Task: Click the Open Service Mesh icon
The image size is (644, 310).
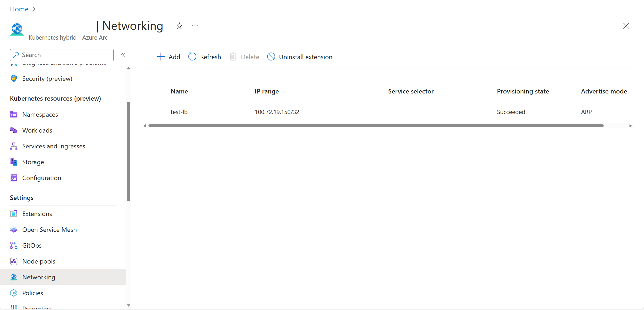Action: pyautogui.click(x=14, y=230)
